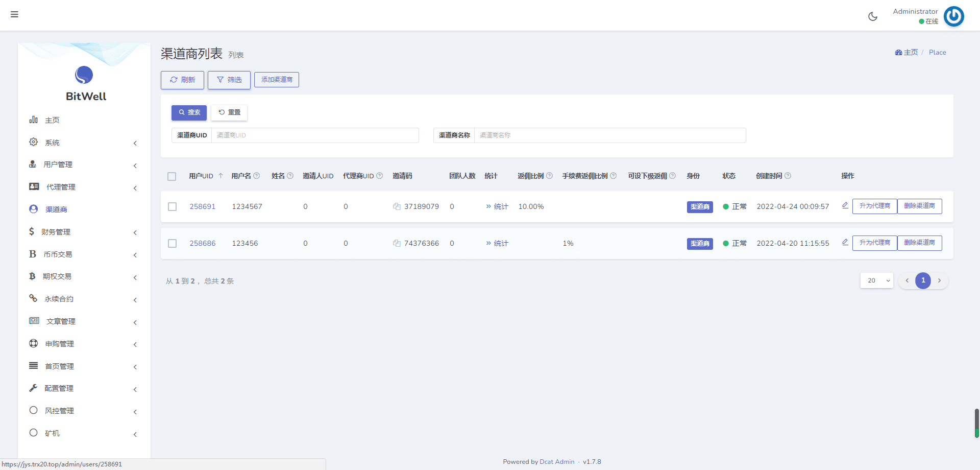The image size is (980, 470).
Task: Click the Administrator avatar power icon
Action: coord(953,16)
